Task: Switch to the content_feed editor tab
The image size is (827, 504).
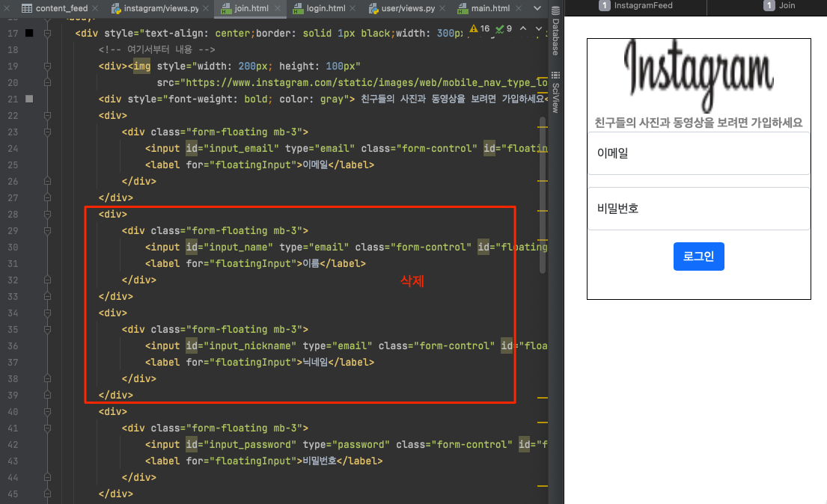Action: point(61,8)
